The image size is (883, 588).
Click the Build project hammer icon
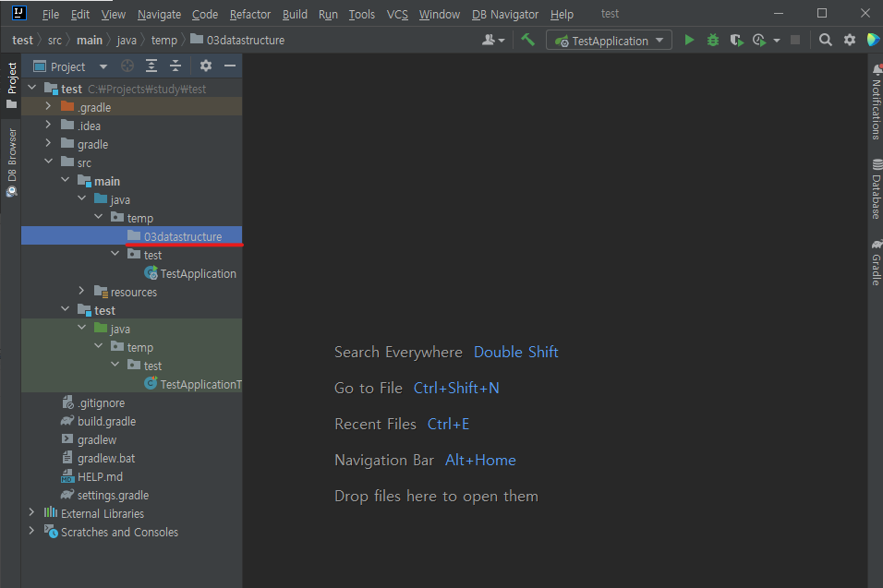point(527,40)
